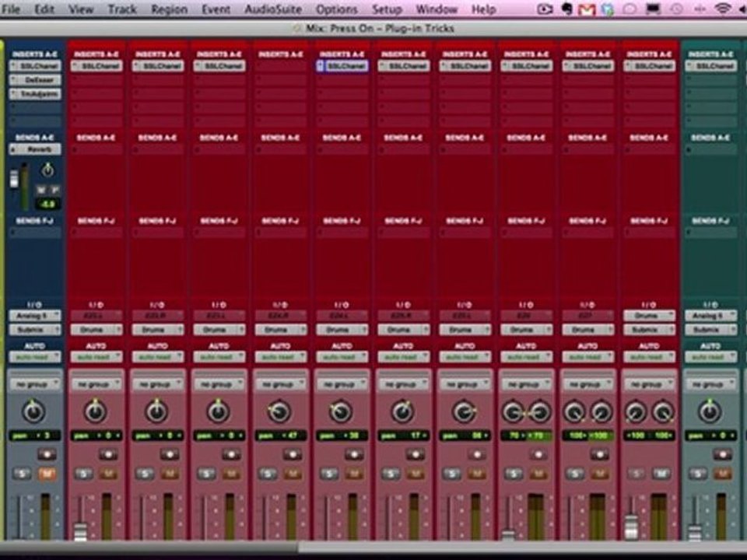The image size is (747, 560).
Task: Click right pan knob of the 70/70 stereo track
Action: 540,412
